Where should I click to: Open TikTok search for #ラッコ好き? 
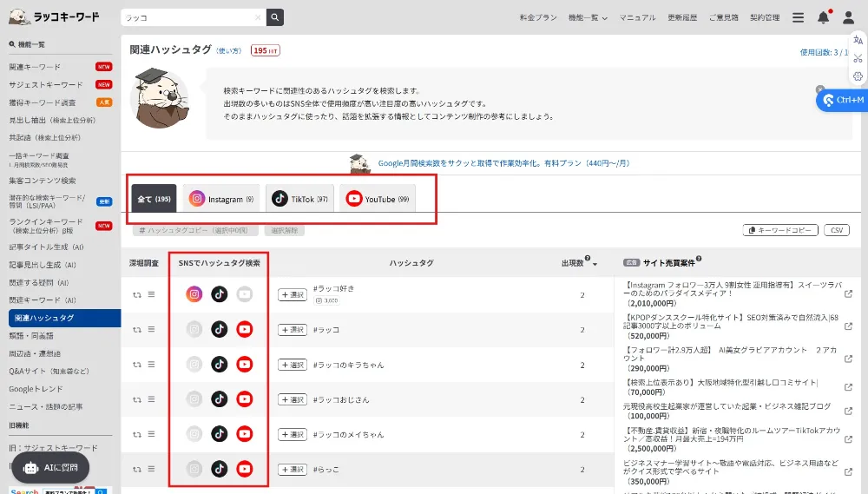click(x=220, y=294)
